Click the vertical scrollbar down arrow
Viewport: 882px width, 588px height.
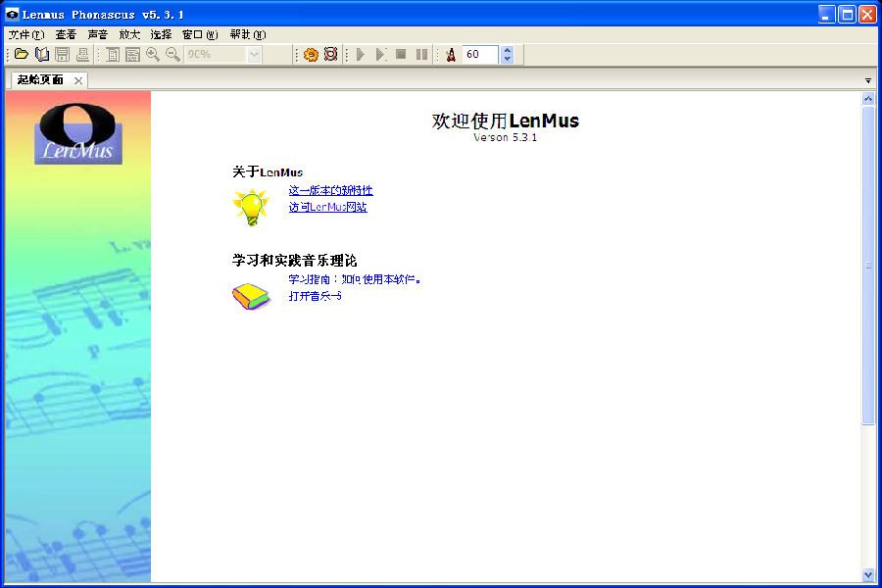(x=868, y=574)
